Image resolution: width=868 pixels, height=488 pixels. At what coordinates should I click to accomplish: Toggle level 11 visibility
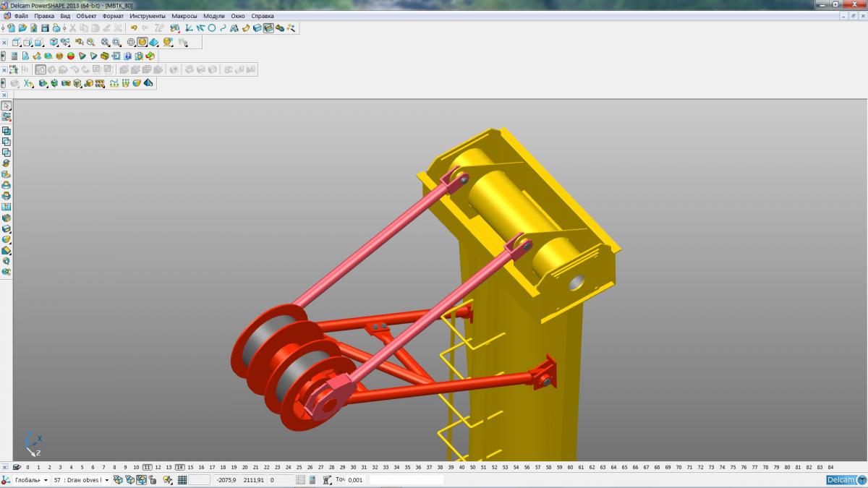[x=148, y=467]
